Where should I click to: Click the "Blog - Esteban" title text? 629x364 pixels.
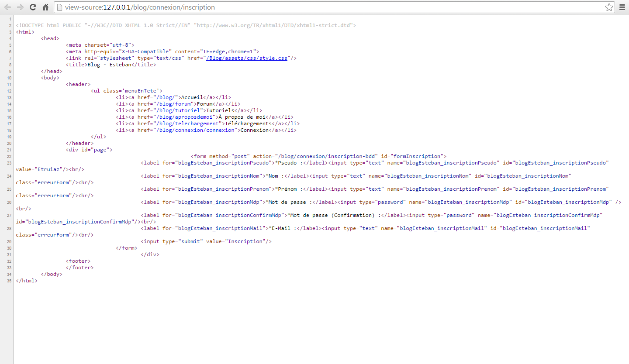tap(109, 65)
